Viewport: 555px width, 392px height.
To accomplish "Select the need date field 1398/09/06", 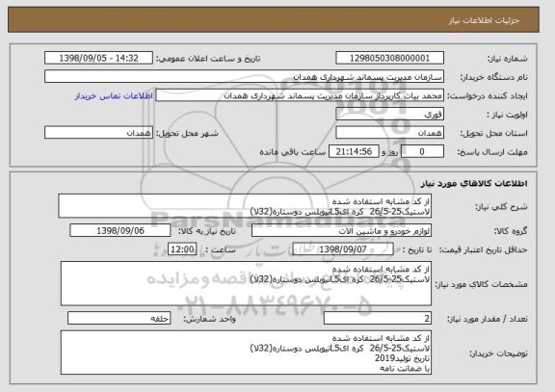I will coord(120,230).
